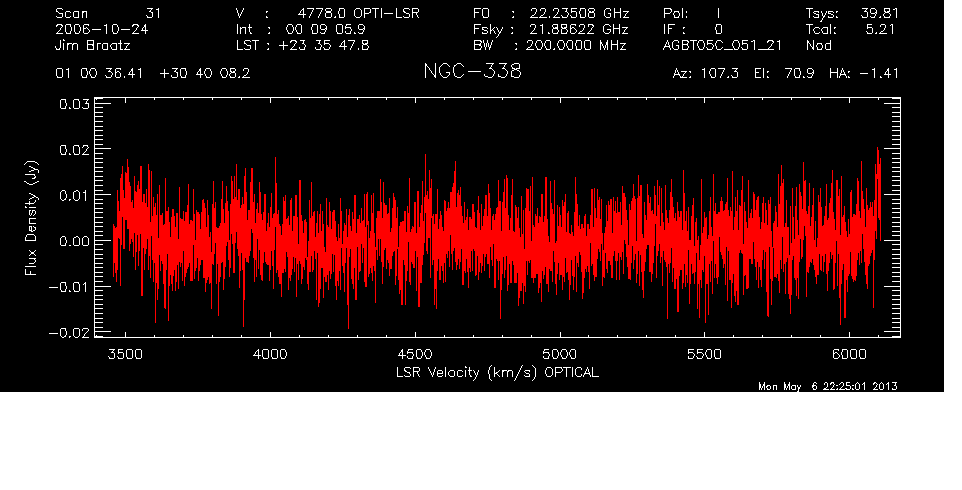Click the 4500 x-axis tick label

click(415, 355)
